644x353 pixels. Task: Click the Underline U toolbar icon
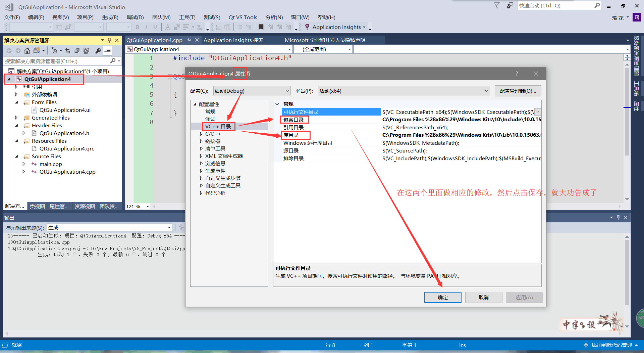point(155,27)
